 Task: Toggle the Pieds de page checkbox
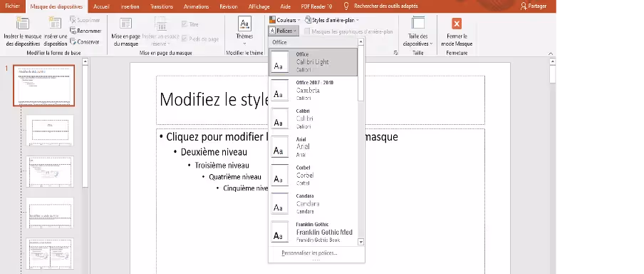(x=185, y=39)
